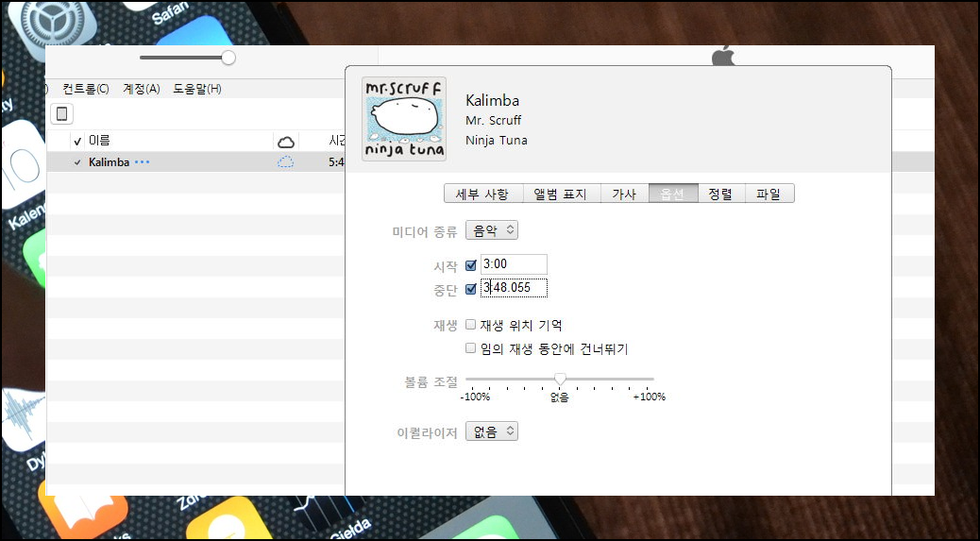
Task: Click the 시작 time field showing 3:00
Action: 514,264
